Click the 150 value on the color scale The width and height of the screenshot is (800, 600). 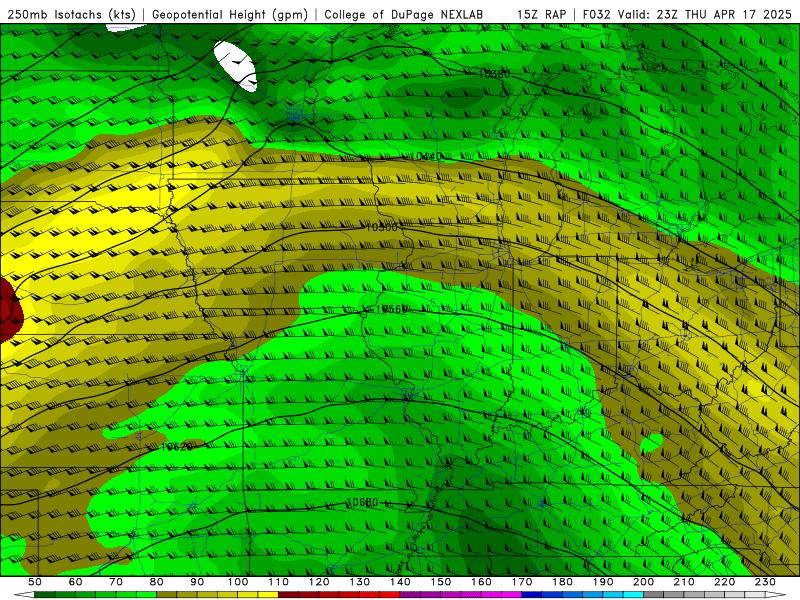click(440, 582)
